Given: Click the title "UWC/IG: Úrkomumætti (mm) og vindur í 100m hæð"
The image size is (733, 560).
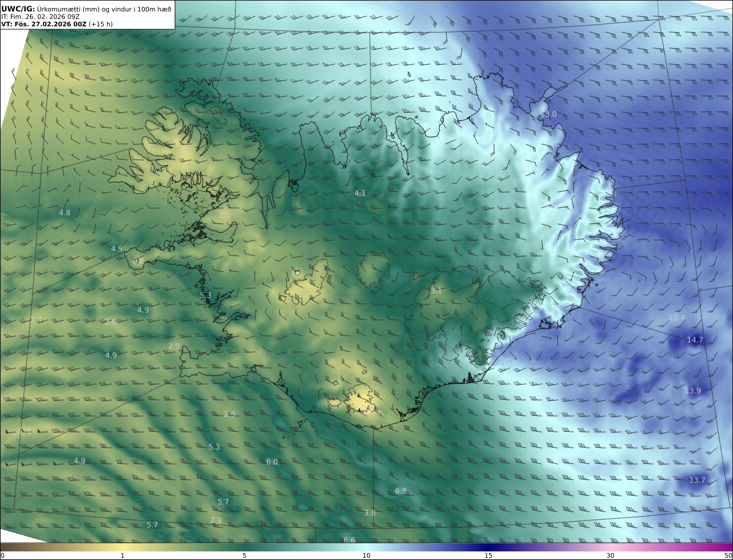Looking at the screenshot, I should [x=86, y=9].
